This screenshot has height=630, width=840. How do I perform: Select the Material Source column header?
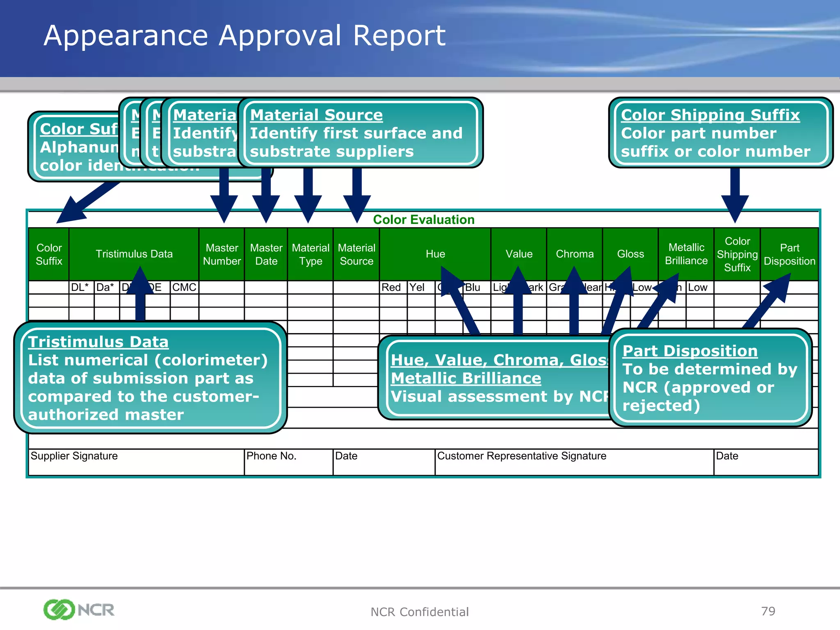pyautogui.click(x=356, y=254)
